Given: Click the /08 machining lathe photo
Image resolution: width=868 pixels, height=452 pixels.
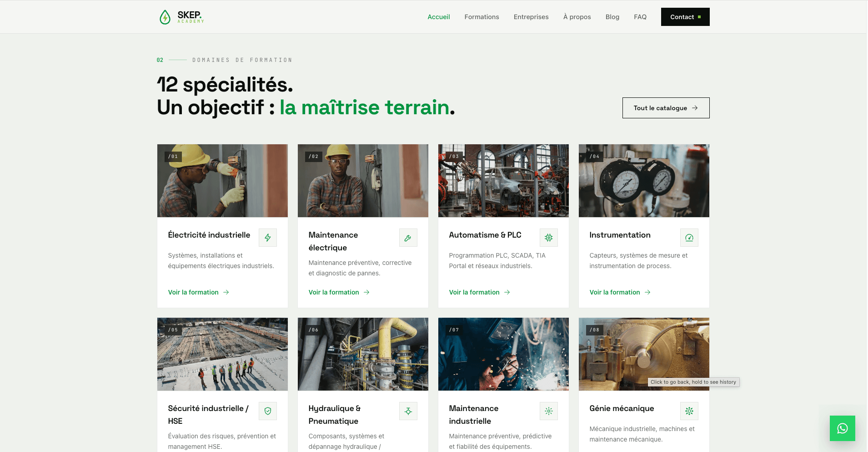Looking at the screenshot, I should coord(644,354).
